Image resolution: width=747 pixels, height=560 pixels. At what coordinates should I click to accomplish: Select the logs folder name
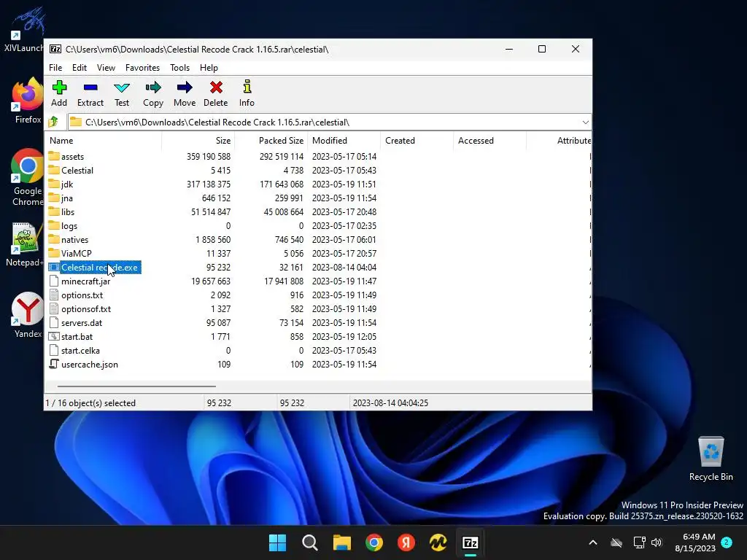69,226
